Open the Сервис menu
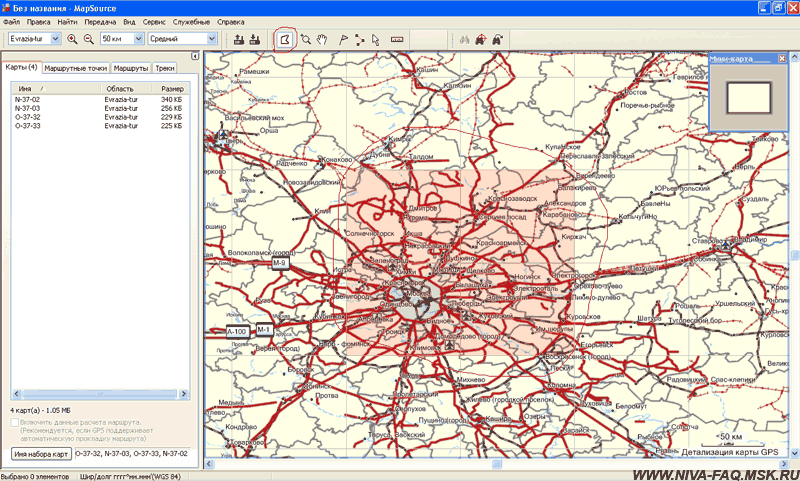The width and height of the screenshot is (800, 481). (154, 22)
